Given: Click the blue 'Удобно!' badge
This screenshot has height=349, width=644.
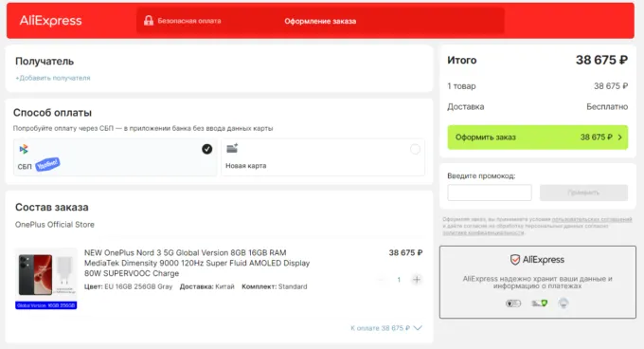Looking at the screenshot, I should coord(47,164).
